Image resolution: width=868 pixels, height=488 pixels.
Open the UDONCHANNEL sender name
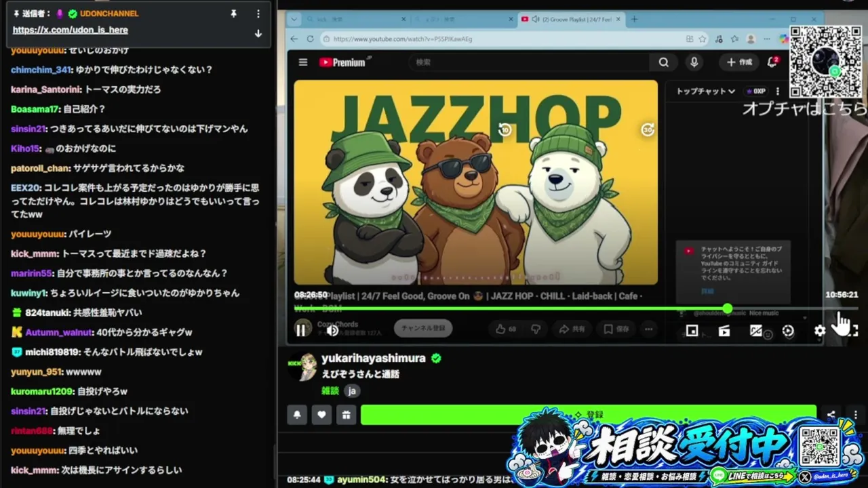click(x=109, y=14)
